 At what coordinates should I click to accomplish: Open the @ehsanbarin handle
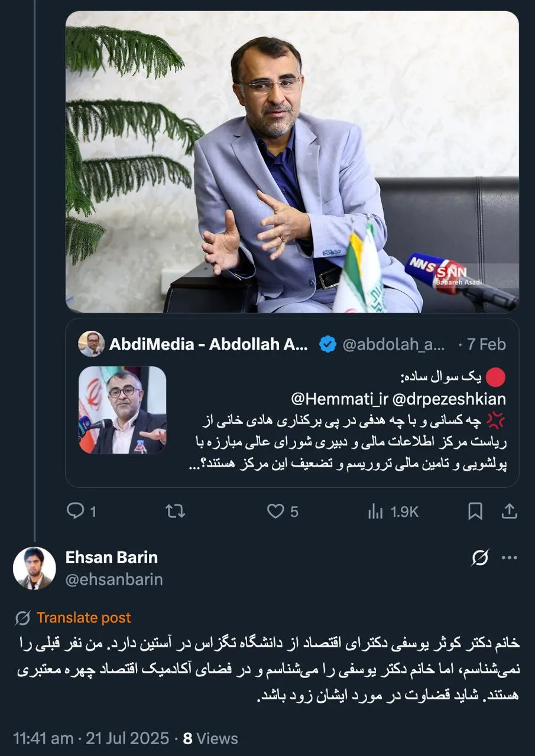click(x=114, y=579)
